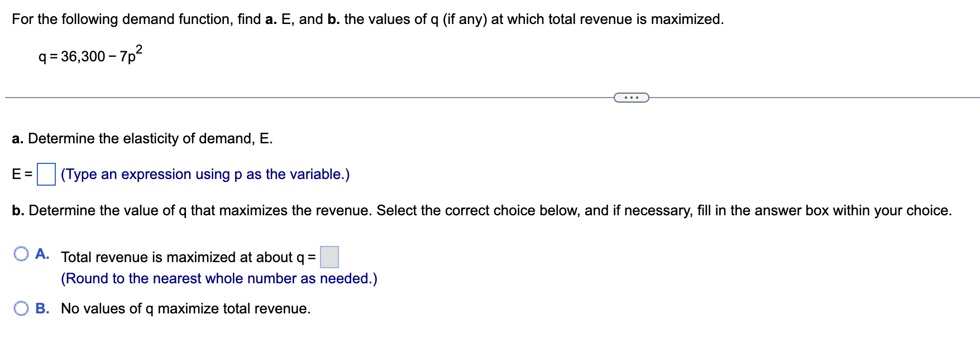Click the A. option label text
The image size is (980, 353).
(42, 254)
